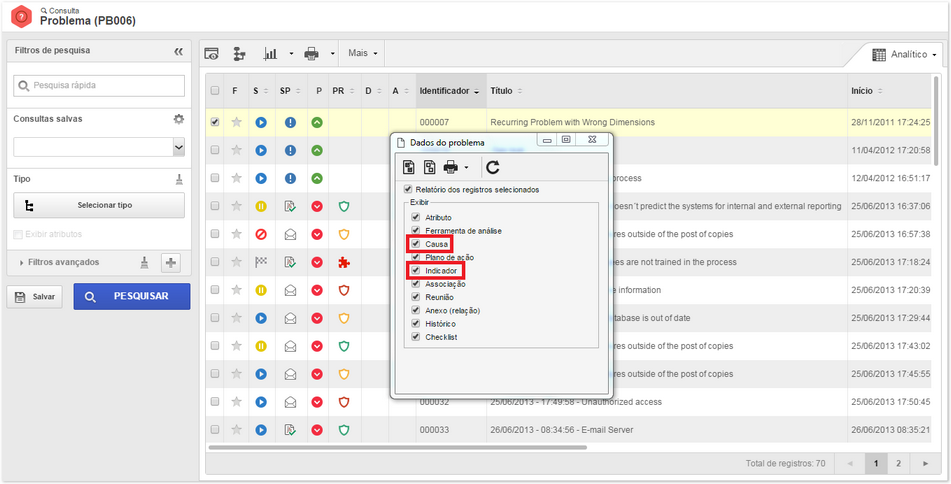Screen dimensions: 951x484
Task: Click the broom icon beside Tipo
Action: click(x=179, y=180)
